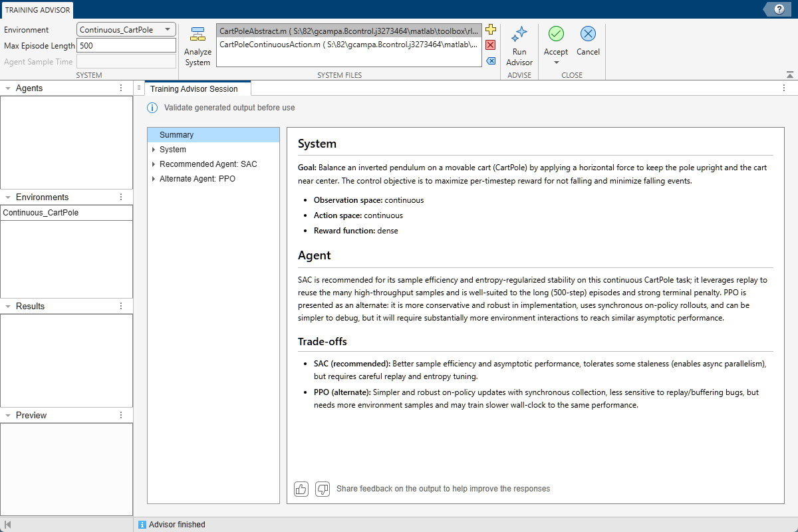798x532 pixels.
Task: Click the Observation space: continuous bullet
Action: 368,200
